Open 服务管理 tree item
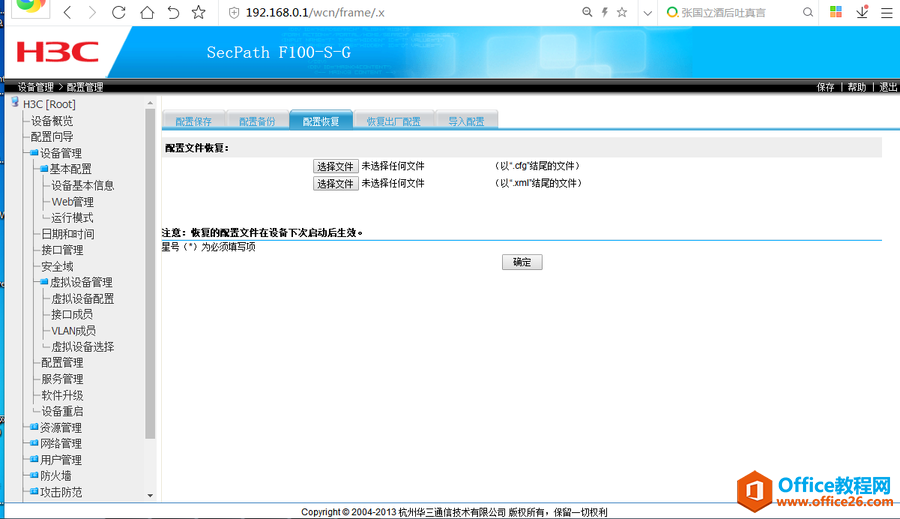 (62, 379)
